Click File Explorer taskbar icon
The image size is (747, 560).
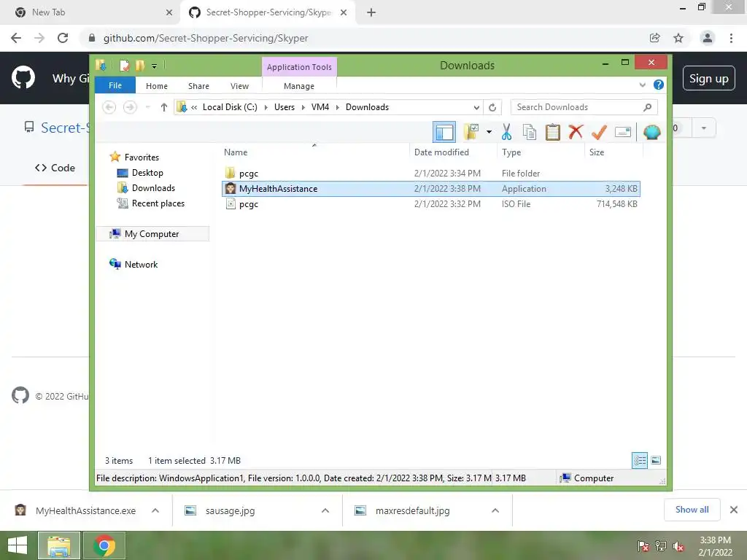click(x=59, y=545)
